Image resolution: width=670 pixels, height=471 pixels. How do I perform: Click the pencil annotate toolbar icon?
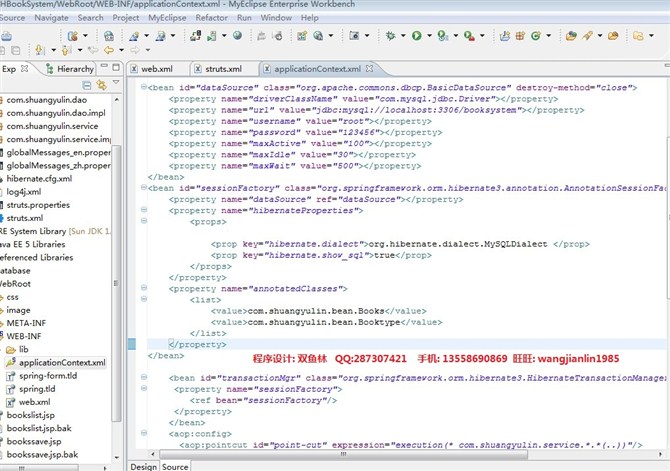pyautogui.click(x=588, y=36)
